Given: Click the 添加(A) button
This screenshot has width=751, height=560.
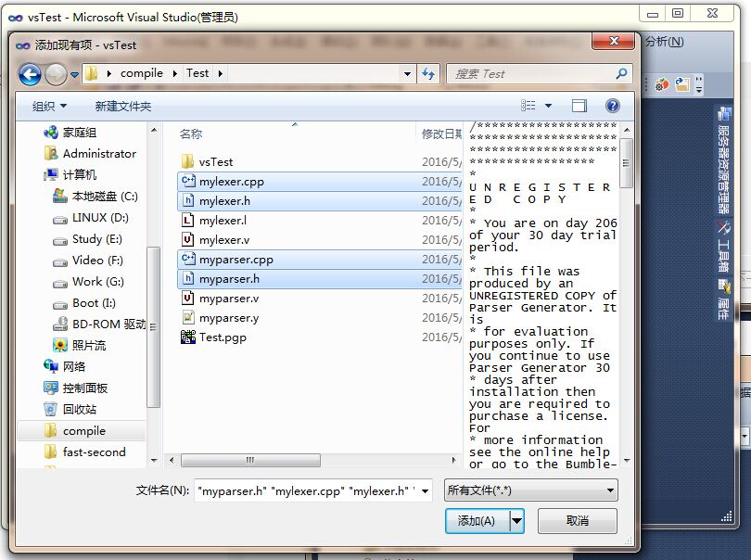Looking at the screenshot, I should pos(477,521).
